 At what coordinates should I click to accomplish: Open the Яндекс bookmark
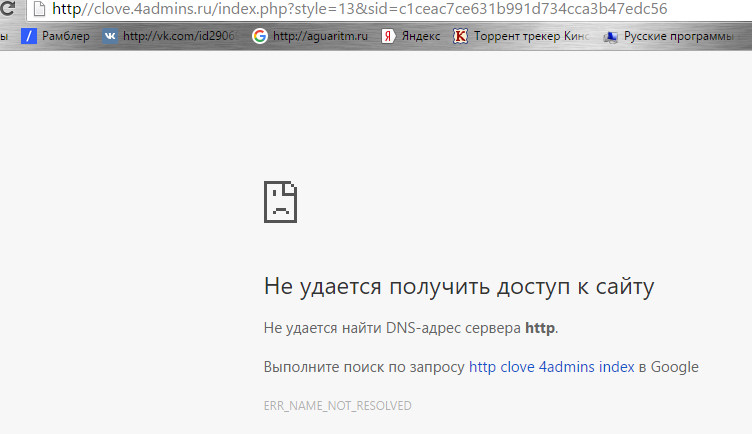click(x=420, y=37)
